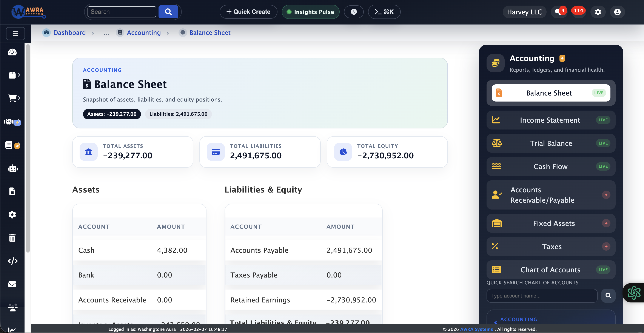The image size is (644, 333).
Task: Open the dashboard gauge icon in sidebar
Action: 12,52
